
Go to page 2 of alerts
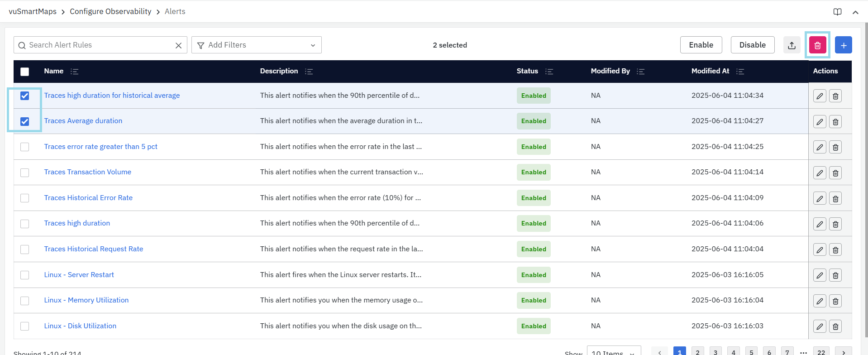697,352
